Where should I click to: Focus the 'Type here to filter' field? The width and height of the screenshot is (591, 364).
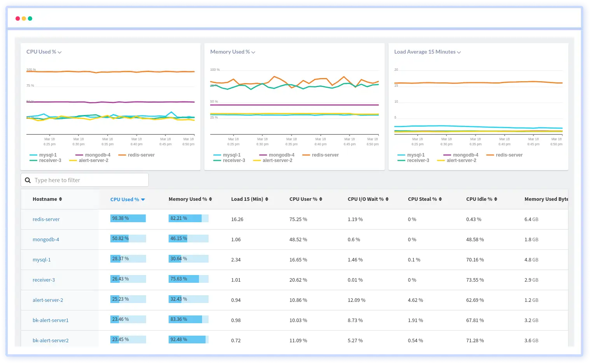click(x=85, y=180)
